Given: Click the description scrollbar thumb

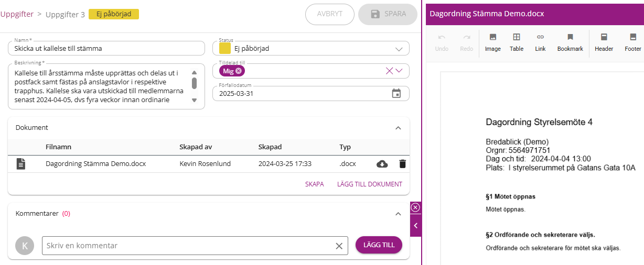Looking at the screenshot, I should click(x=194, y=83).
